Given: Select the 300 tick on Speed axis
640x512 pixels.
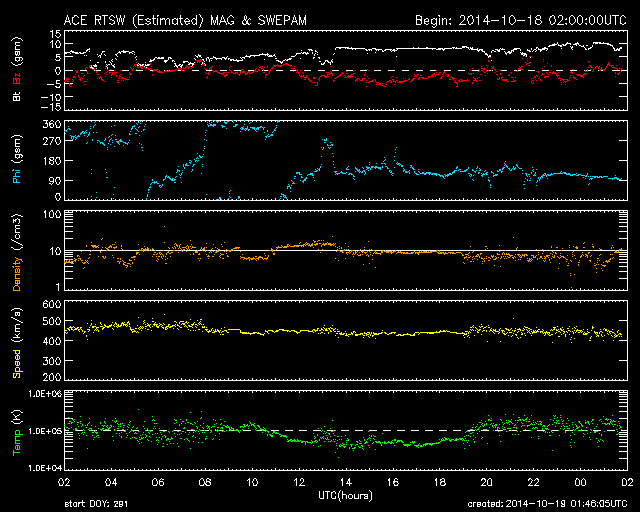Looking at the screenshot, I should pos(52,361).
